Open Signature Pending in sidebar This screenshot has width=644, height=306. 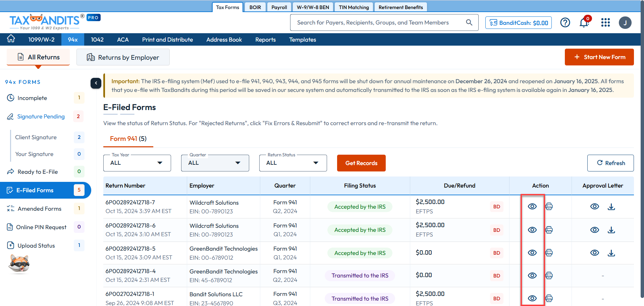click(x=46, y=116)
